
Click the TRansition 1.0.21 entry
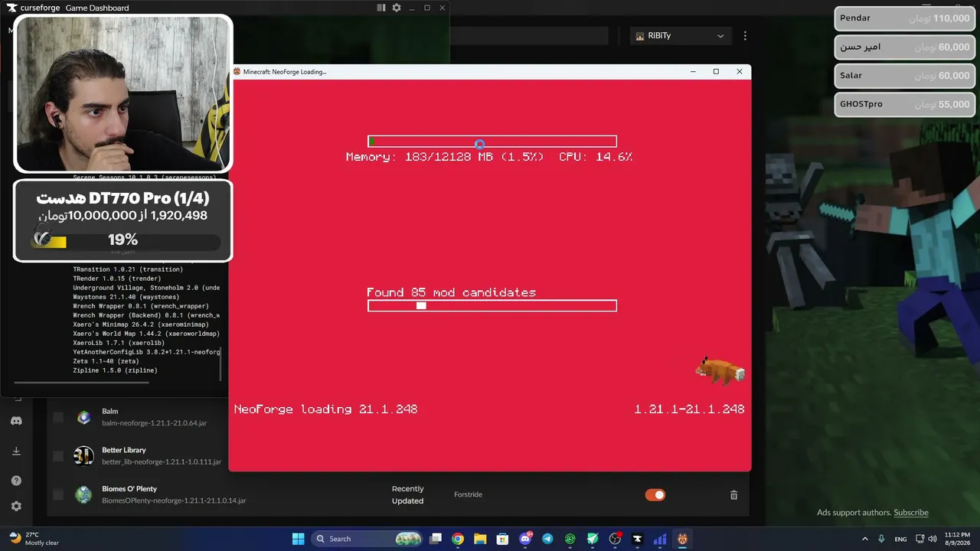128,269
